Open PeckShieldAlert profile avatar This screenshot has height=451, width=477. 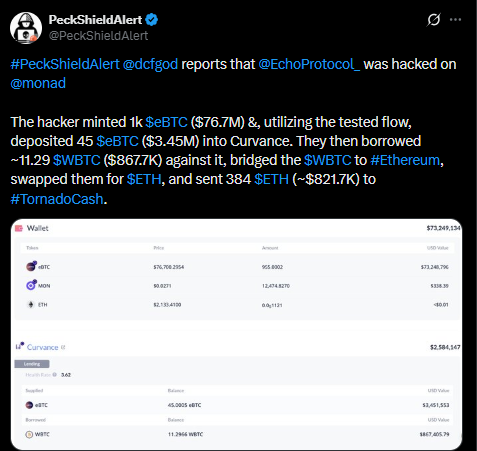[26, 28]
